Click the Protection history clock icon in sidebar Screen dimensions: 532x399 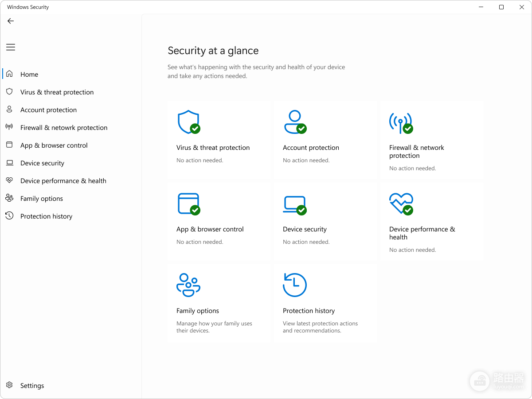coord(9,216)
